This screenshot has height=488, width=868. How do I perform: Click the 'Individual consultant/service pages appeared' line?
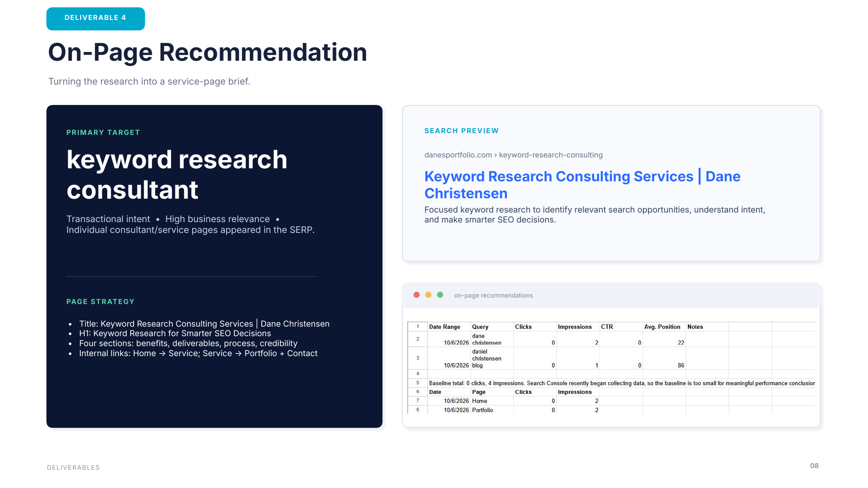pos(191,230)
